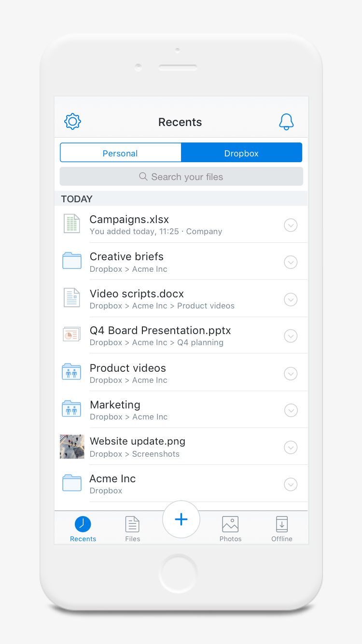
Task: Expand options for Q4 Board Presentation.pptx
Action: [x=291, y=336]
